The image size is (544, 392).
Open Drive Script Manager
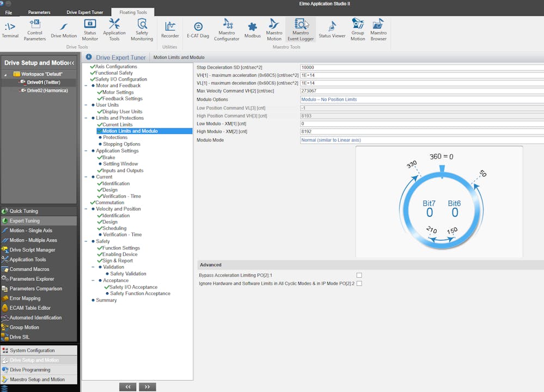pos(39,250)
